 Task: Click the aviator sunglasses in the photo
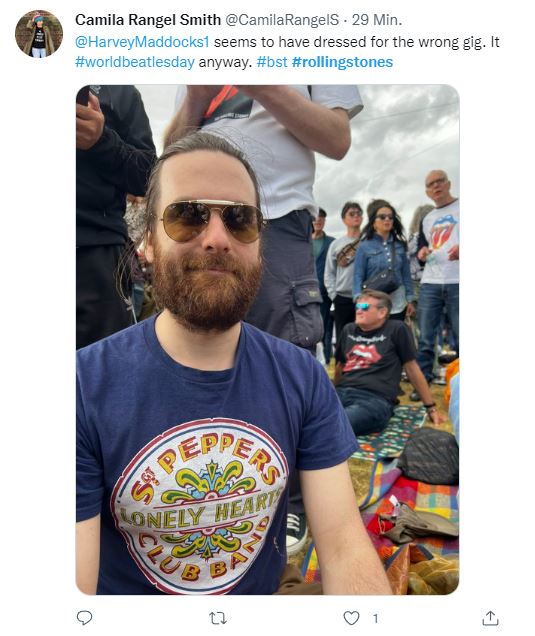pyautogui.click(x=212, y=221)
